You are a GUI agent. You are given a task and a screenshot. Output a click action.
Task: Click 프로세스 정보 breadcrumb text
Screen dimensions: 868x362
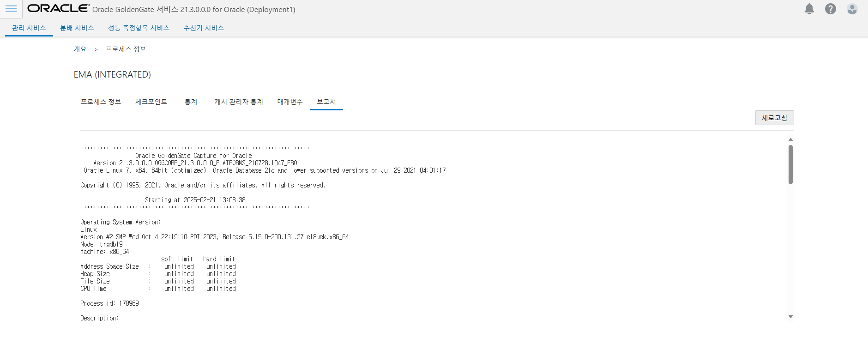tap(126, 49)
